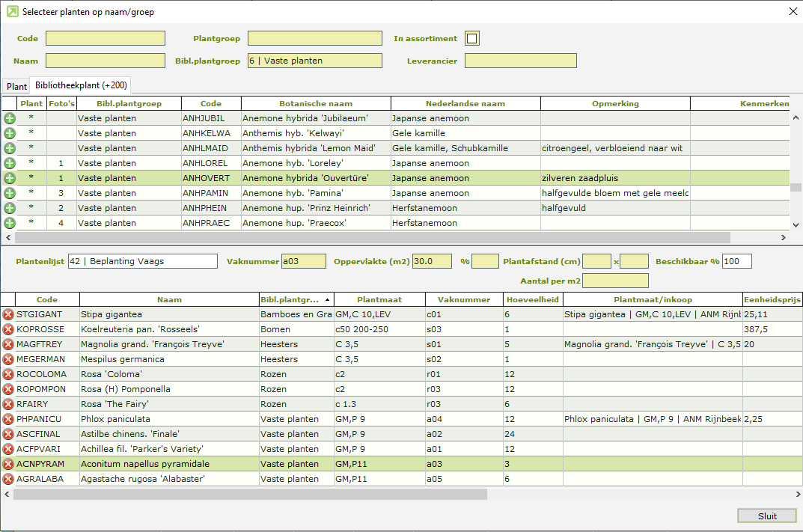Viewport: 803px width, 532px height.
Task: Switch to the Plant tab
Action: 16,87
